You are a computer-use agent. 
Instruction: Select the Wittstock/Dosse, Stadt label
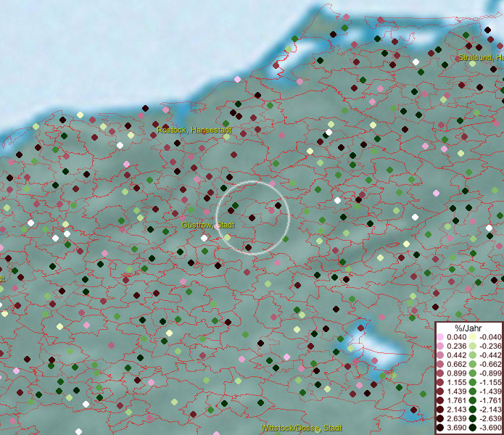point(302,428)
